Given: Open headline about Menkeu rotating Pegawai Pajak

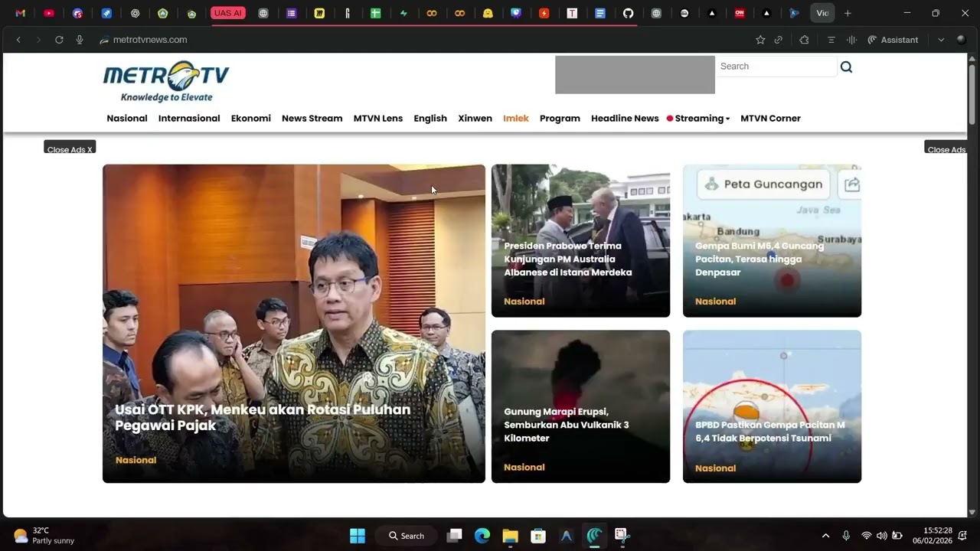Looking at the screenshot, I should click(263, 418).
